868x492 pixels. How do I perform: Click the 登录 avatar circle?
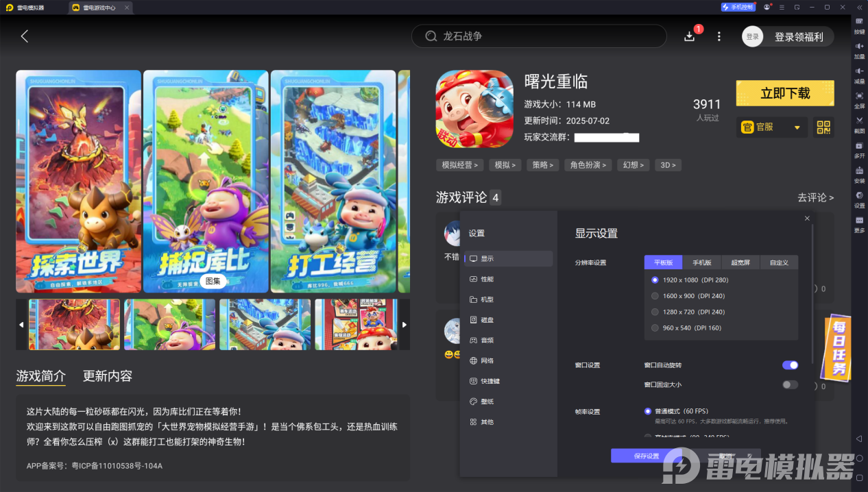(x=752, y=36)
